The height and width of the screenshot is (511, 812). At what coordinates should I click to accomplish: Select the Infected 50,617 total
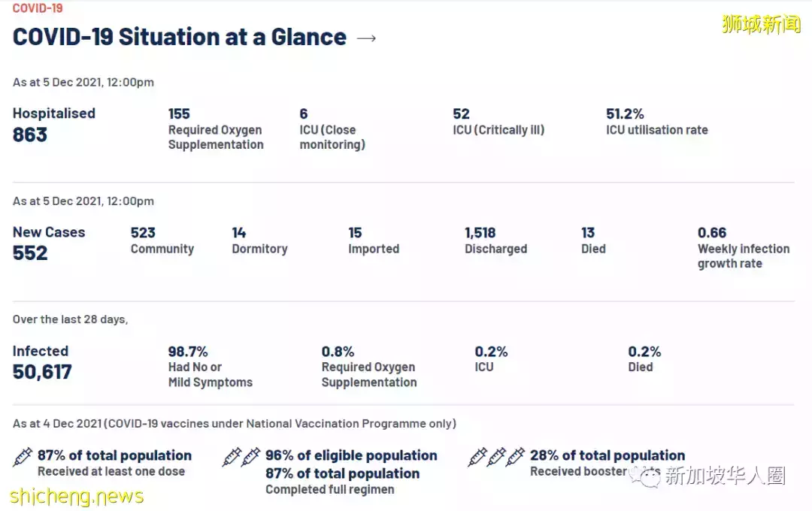(x=42, y=362)
